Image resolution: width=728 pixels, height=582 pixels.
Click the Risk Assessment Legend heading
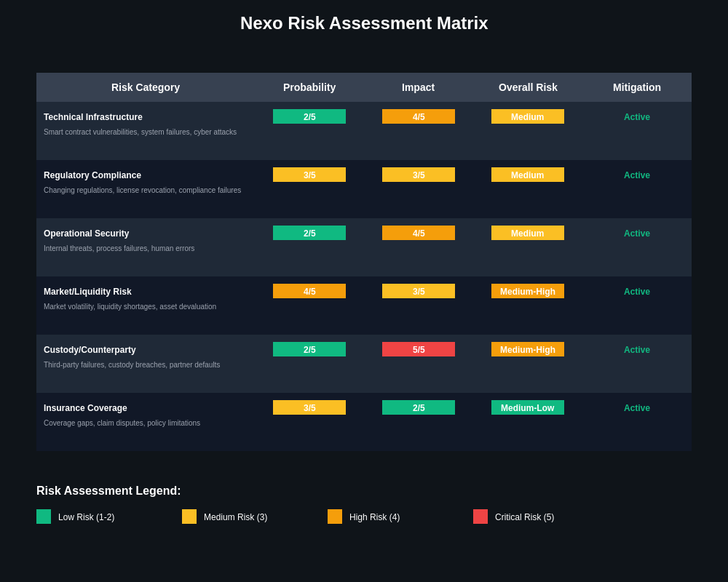[108, 490]
